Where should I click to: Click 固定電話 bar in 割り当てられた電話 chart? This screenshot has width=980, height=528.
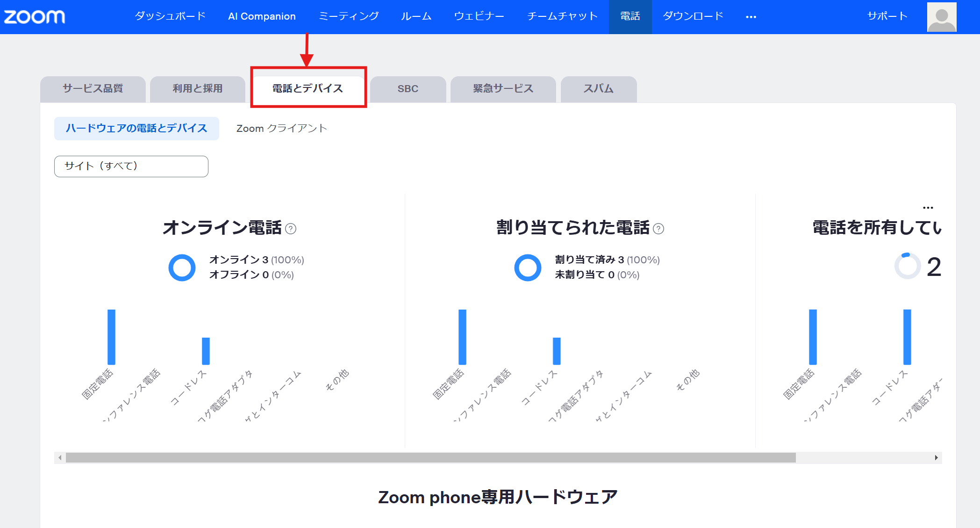462,337
